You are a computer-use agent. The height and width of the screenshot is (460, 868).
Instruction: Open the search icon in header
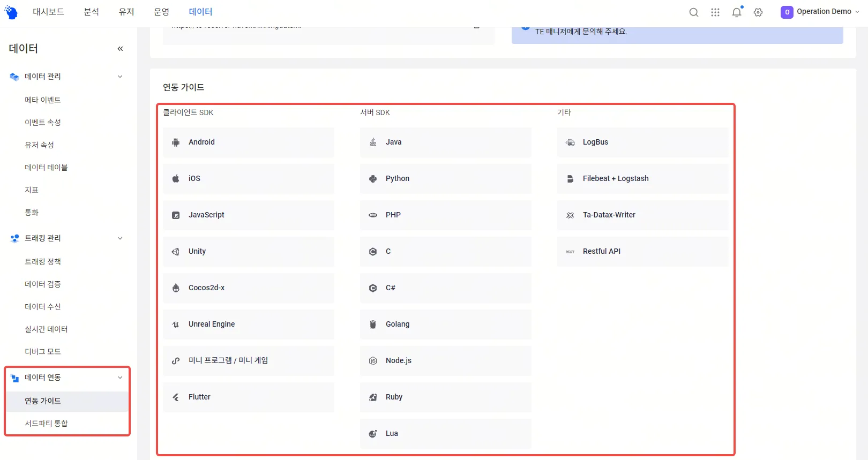[694, 12]
